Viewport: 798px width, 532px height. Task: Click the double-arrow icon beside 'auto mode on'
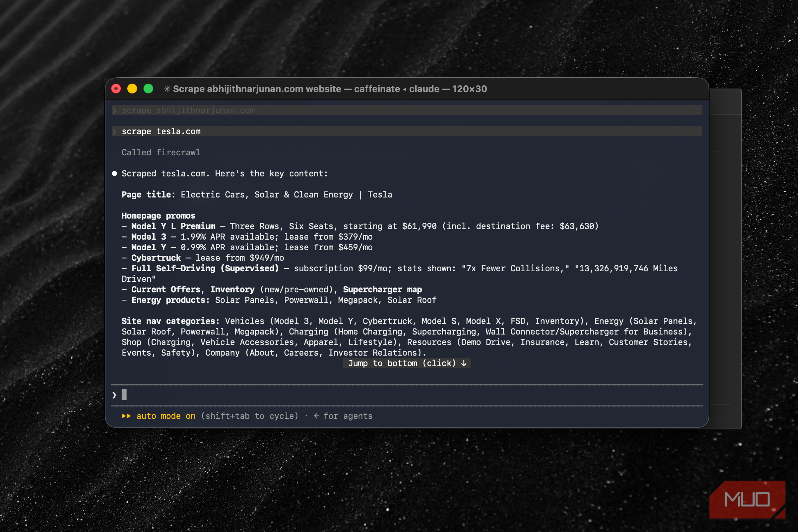[x=126, y=416]
